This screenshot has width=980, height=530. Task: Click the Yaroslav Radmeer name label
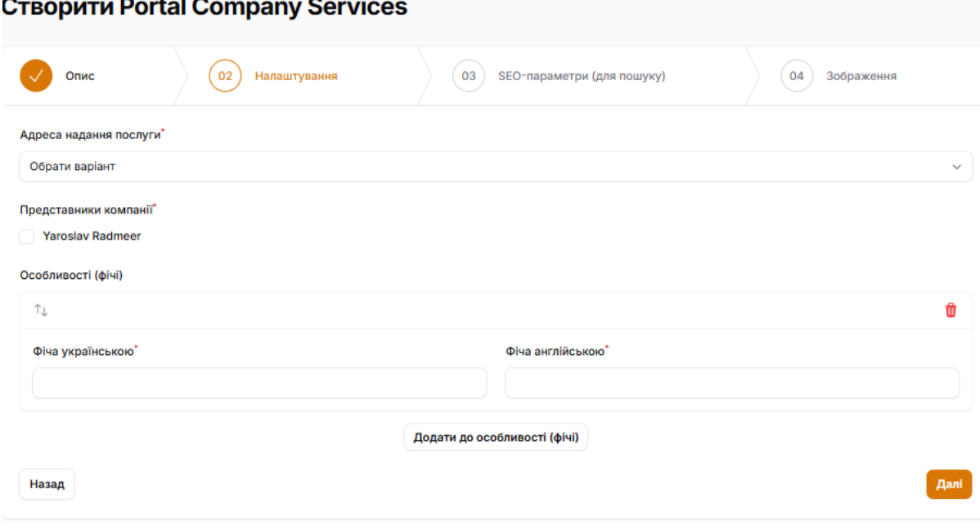[92, 236]
